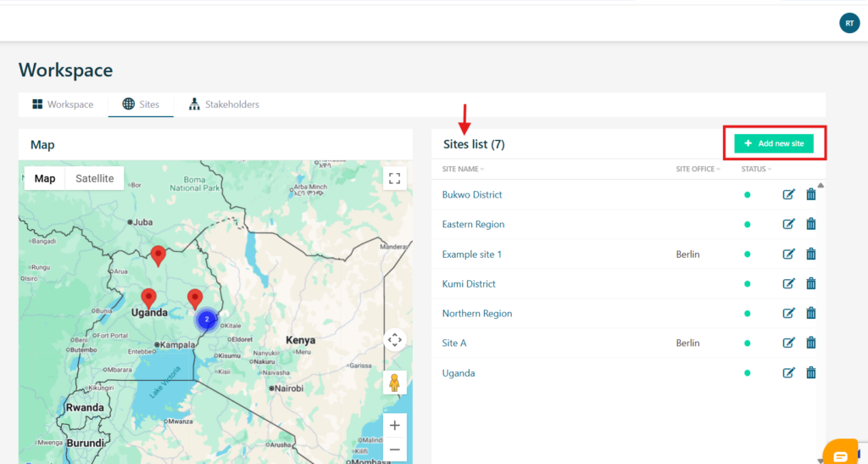Switch map to Satellite view
Image resolution: width=868 pixels, height=464 pixels.
[94, 178]
